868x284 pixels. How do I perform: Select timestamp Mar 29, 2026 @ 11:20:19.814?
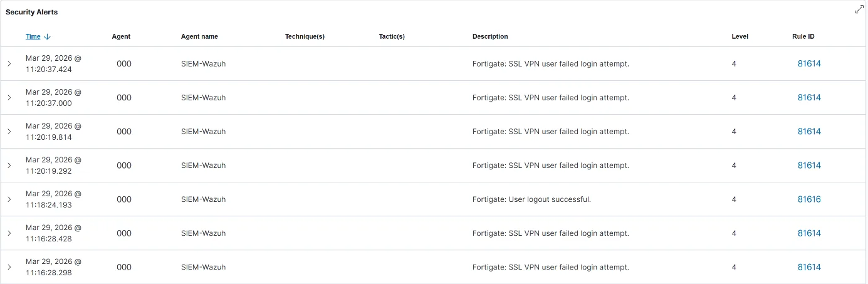(x=53, y=131)
